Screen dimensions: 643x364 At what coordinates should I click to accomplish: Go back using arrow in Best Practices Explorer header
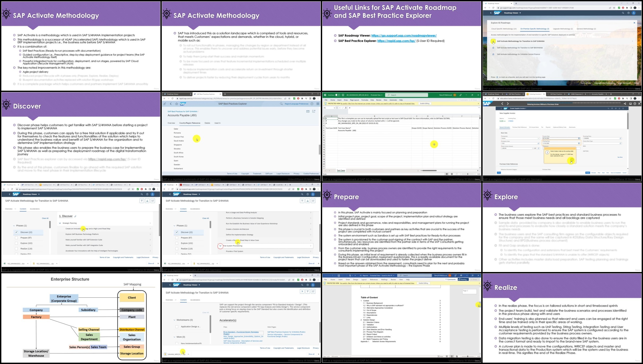[x=171, y=104]
